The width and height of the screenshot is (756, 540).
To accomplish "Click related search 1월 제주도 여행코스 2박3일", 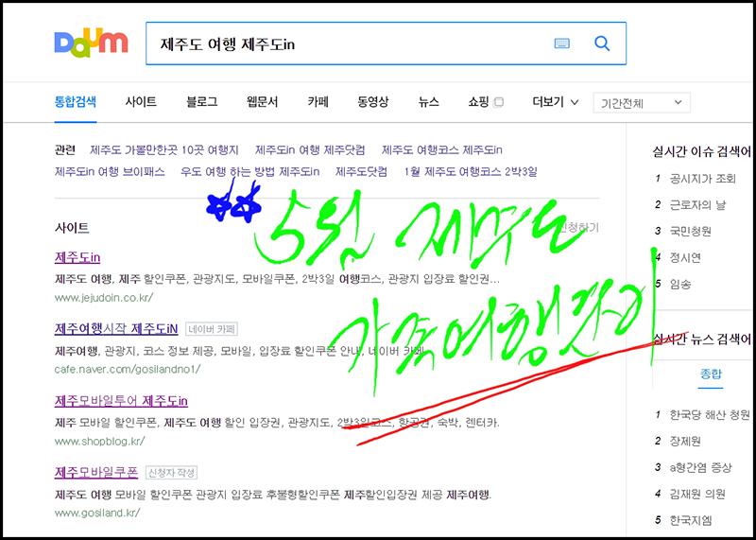I will [x=471, y=171].
